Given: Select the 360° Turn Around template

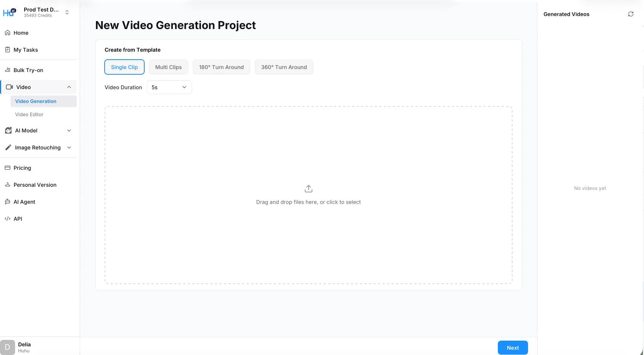Looking at the screenshot, I should coord(284,67).
